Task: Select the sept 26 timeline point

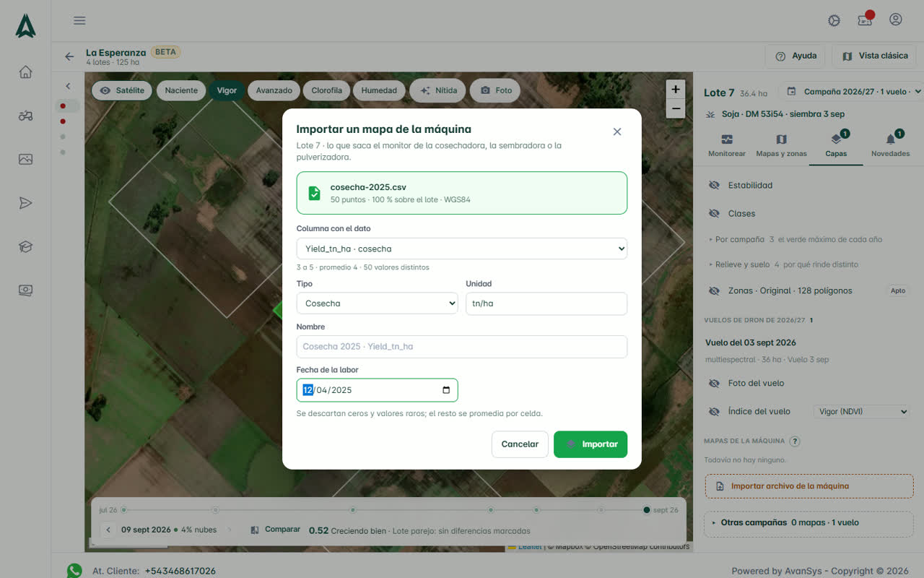Action: coord(647,510)
